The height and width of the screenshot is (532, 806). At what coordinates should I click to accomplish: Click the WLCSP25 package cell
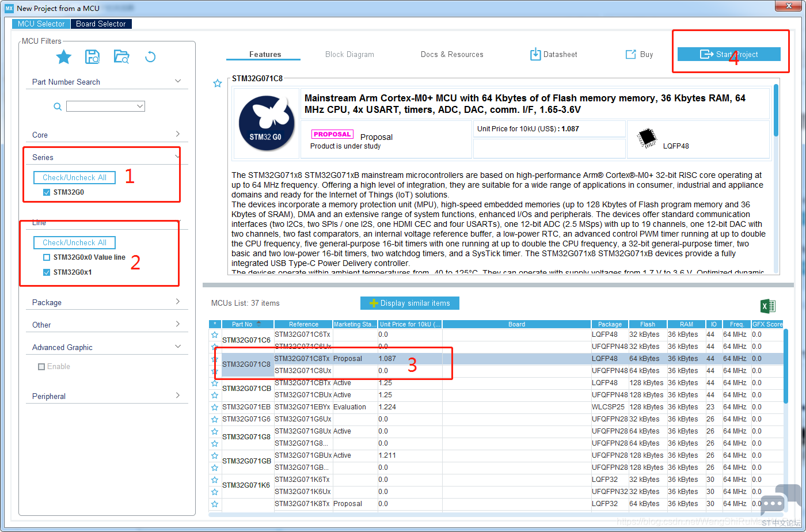pyautogui.click(x=610, y=407)
